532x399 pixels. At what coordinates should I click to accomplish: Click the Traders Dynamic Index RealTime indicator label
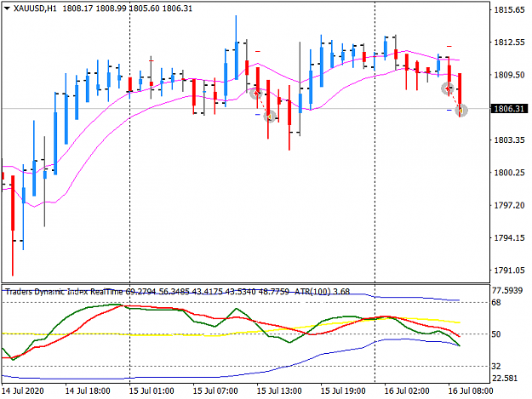tap(64, 292)
